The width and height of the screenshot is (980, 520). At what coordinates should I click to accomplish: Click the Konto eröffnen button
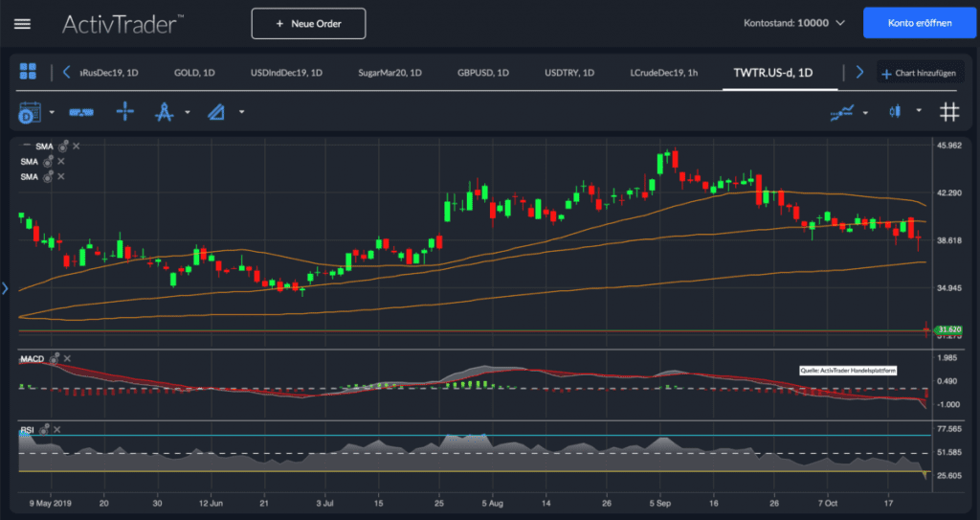tap(920, 23)
